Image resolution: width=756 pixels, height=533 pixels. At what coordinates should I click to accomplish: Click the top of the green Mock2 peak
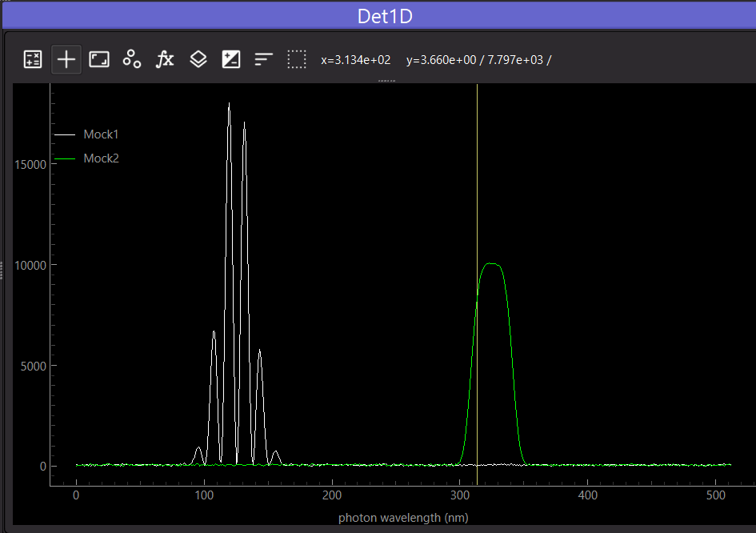pos(491,263)
